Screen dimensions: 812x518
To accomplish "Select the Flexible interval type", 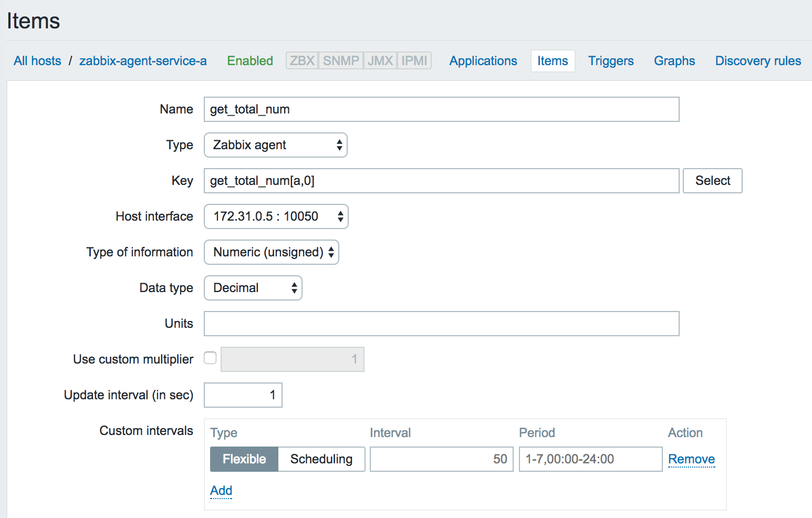I will click(244, 459).
